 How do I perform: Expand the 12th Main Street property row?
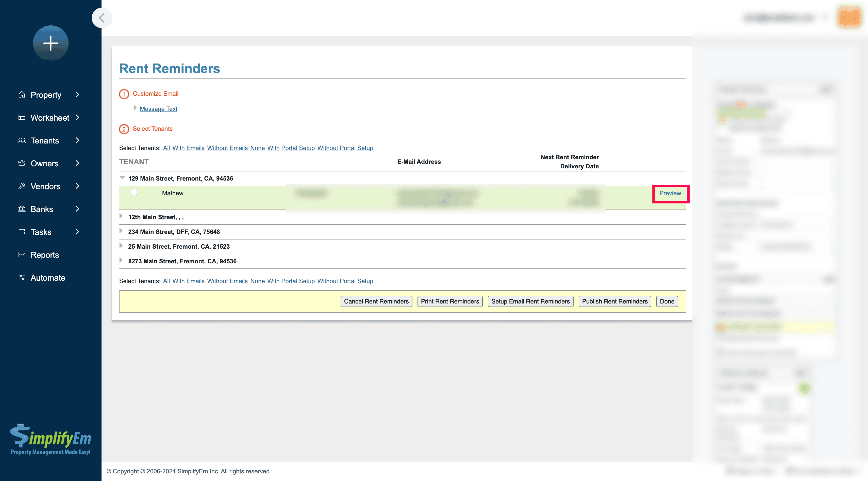(x=123, y=216)
